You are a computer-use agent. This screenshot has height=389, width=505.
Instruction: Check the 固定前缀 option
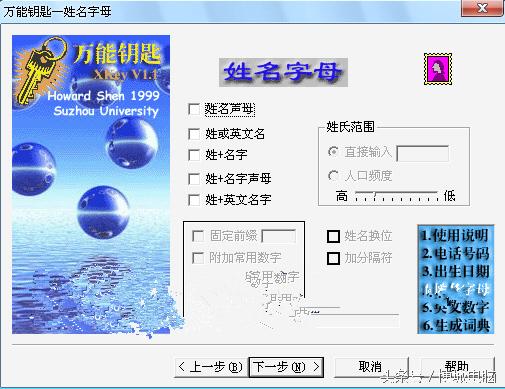tap(198, 236)
